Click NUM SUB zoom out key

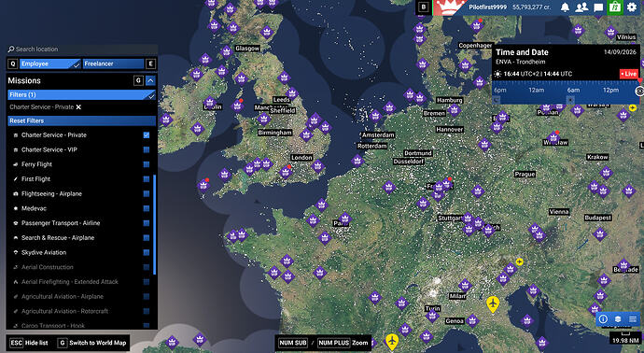coord(293,343)
